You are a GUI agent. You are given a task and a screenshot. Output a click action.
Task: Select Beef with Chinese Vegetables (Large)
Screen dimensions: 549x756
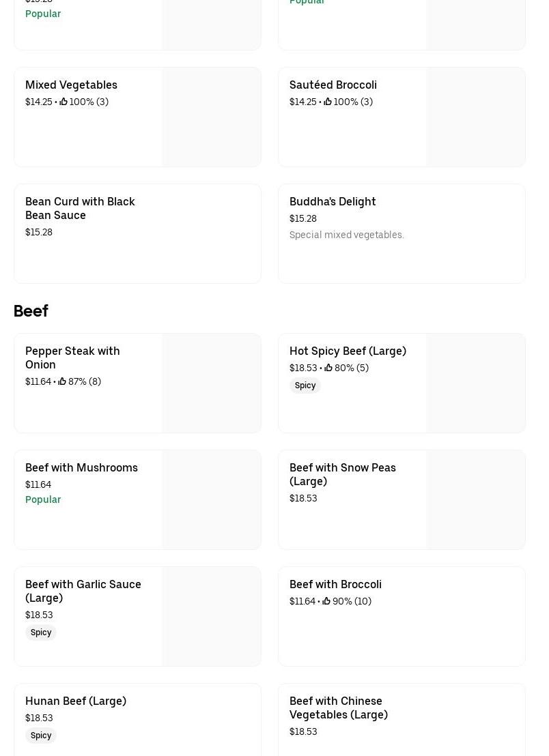339,708
